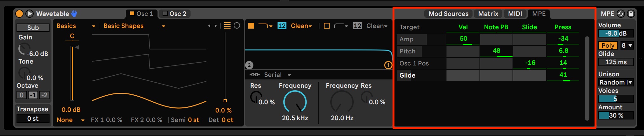Switch to circular wavetable view icon
The image size is (644, 136).
pos(237,26)
